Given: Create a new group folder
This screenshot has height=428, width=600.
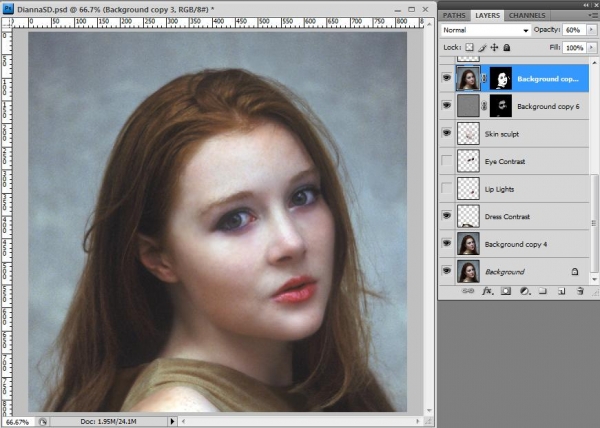Looking at the screenshot, I should [543, 291].
